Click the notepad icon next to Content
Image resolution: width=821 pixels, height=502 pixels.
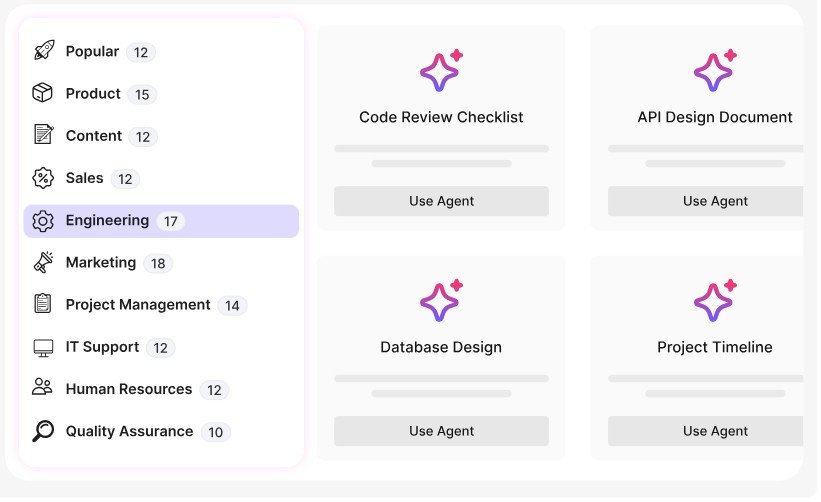43,135
